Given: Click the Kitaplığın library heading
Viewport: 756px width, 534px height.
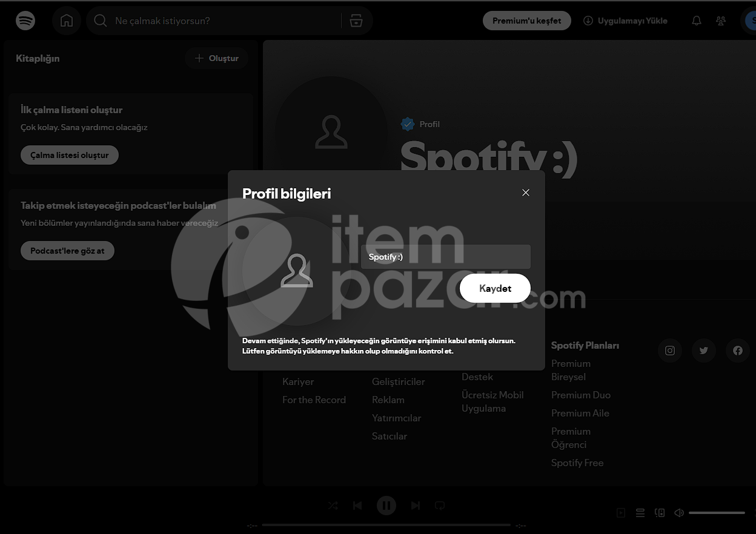Looking at the screenshot, I should point(38,58).
